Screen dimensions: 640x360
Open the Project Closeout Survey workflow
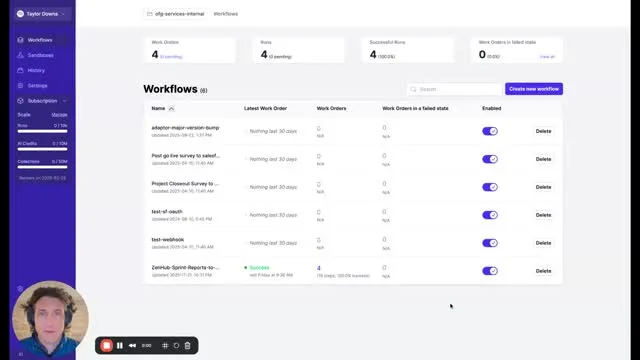185,184
